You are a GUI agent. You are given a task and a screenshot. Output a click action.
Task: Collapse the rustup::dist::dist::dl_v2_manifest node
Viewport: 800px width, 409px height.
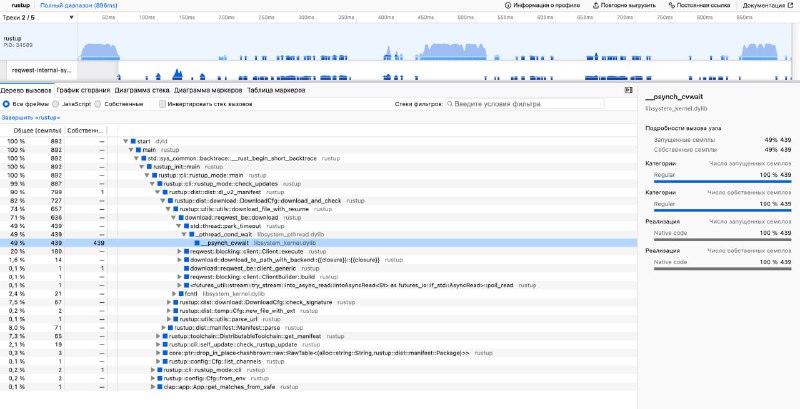[x=158, y=192]
